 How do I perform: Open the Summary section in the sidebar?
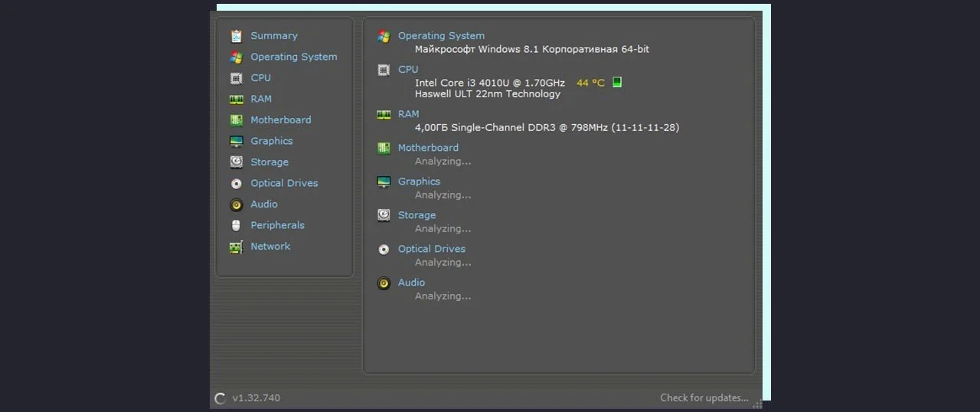click(x=274, y=36)
